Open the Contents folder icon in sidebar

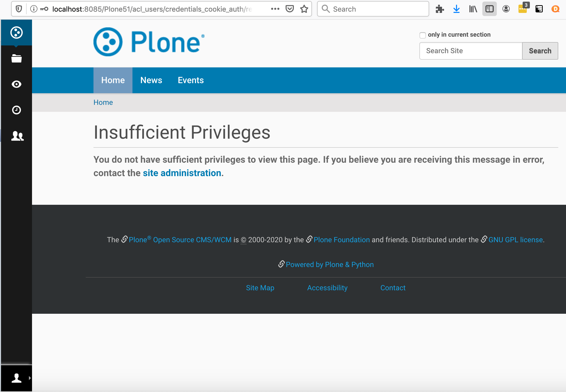17,58
